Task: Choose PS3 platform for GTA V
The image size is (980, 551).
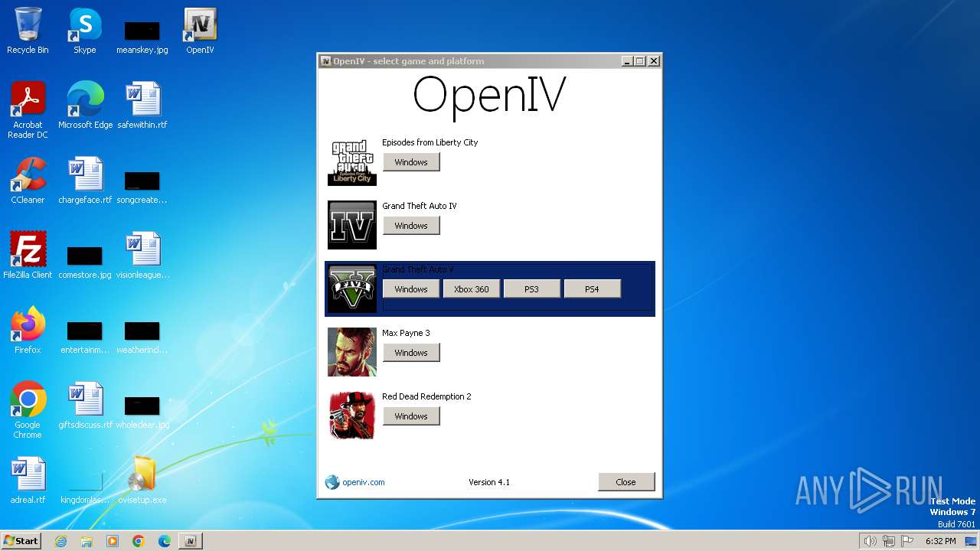Action: [531, 289]
